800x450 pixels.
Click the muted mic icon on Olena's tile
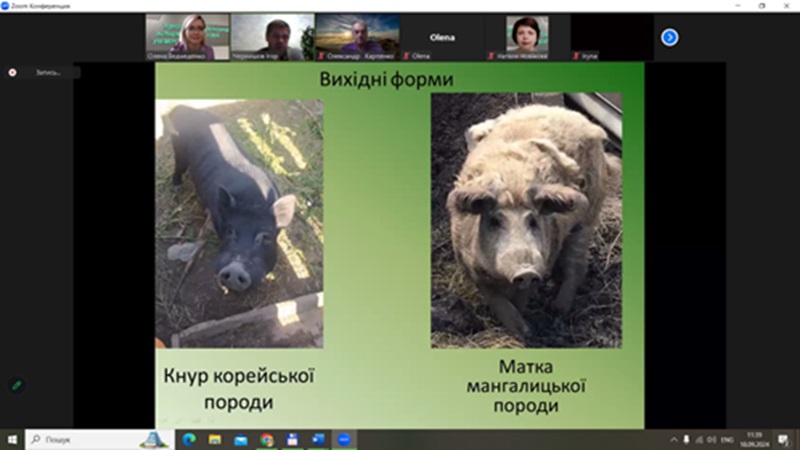[406, 56]
